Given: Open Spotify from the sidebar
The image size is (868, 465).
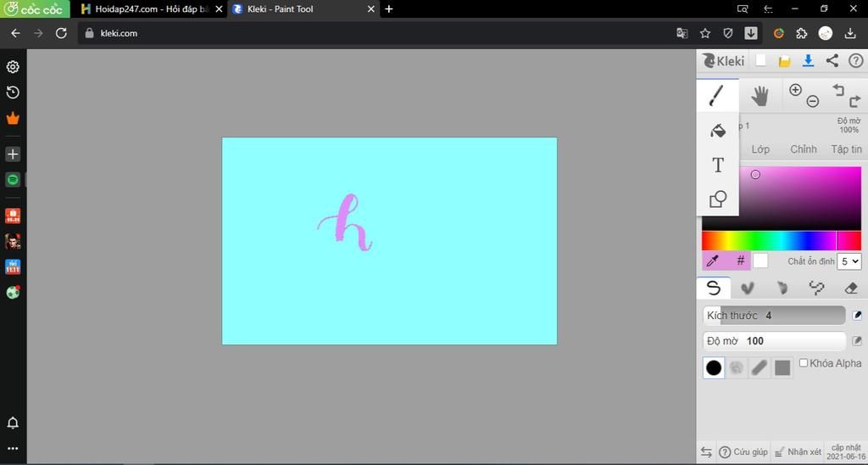Looking at the screenshot, I should tap(13, 180).
